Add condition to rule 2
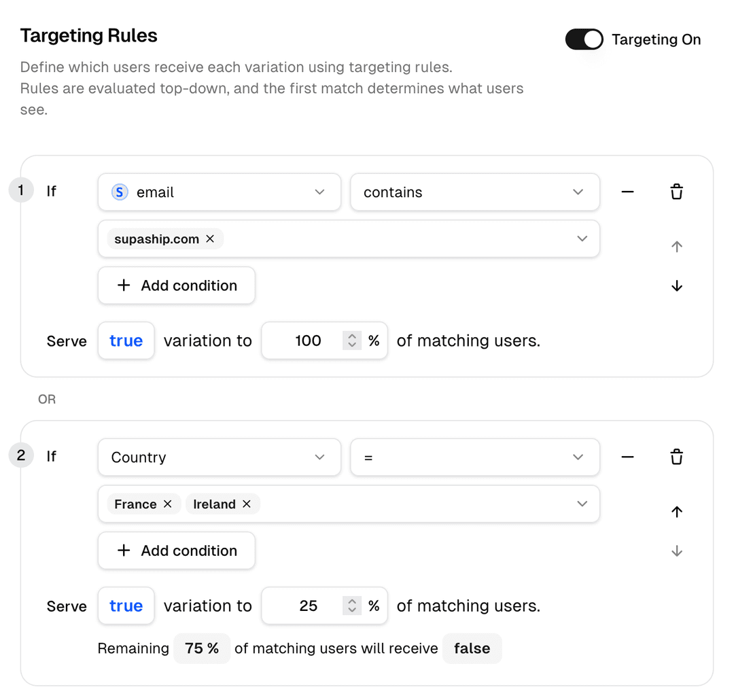734x700 pixels. point(176,550)
